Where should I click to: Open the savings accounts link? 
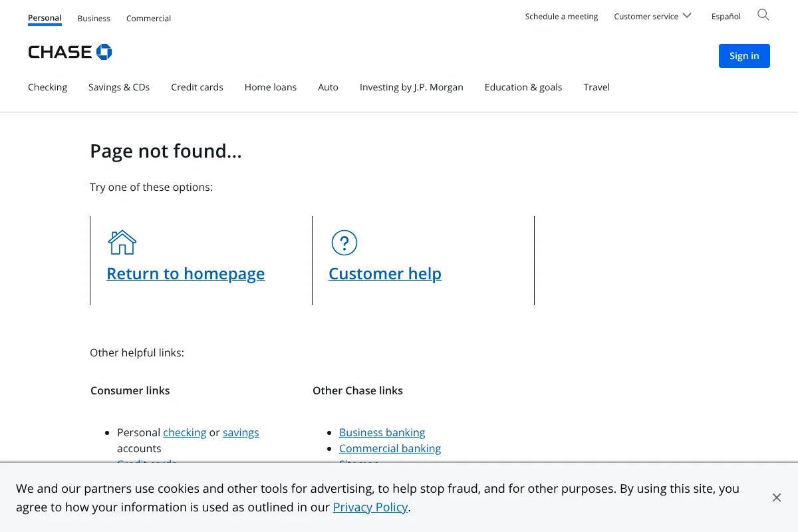coord(240,432)
